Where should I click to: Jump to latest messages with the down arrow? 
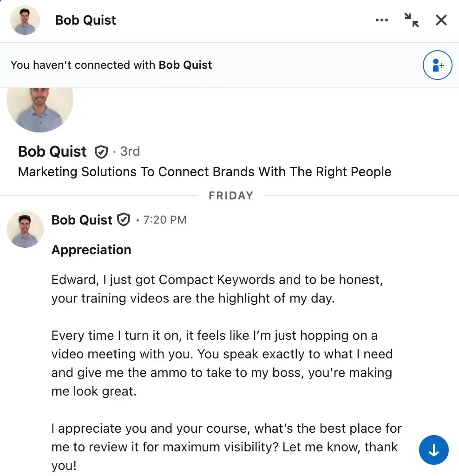(433, 450)
